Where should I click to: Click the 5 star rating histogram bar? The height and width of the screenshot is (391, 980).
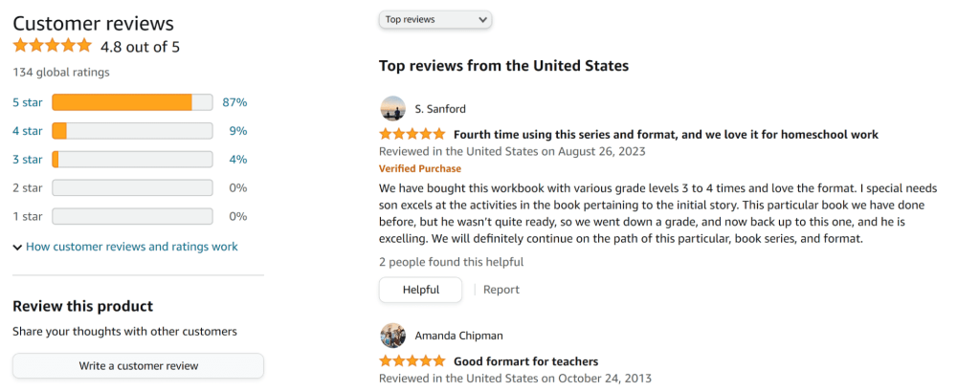click(x=132, y=102)
